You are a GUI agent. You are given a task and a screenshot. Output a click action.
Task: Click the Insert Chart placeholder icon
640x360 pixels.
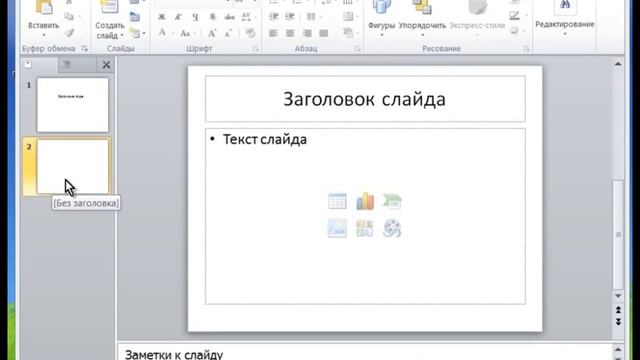click(x=365, y=201)
